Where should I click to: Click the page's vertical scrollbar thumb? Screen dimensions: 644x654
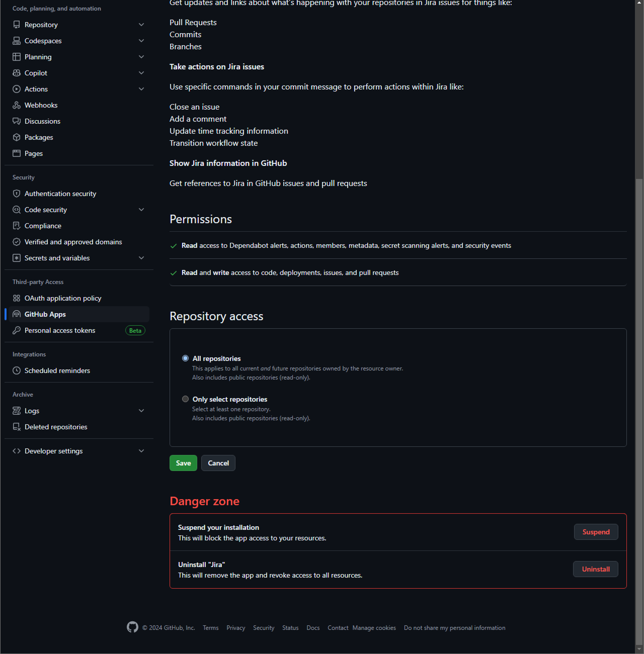click(639, 406)
